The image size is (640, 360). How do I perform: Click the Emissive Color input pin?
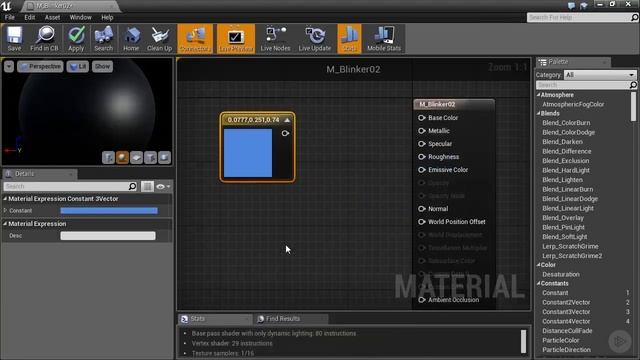(422, 170)
